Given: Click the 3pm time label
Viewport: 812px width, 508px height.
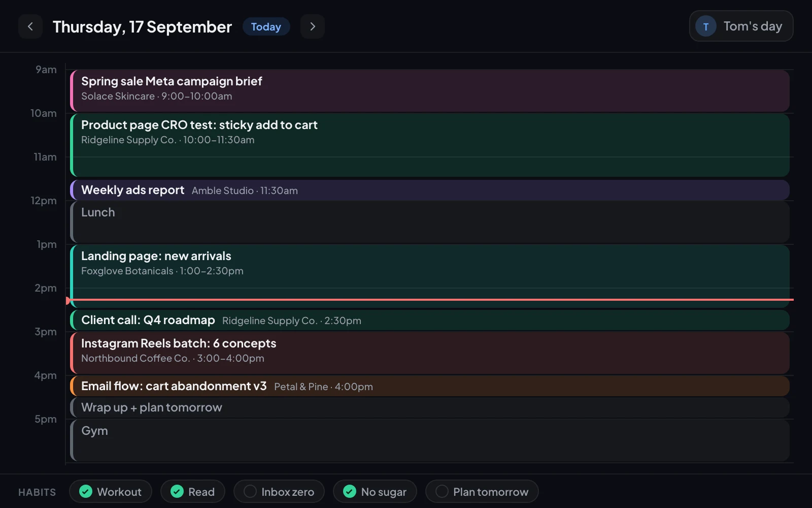Looking at the screenshot, I should (46, 332).
